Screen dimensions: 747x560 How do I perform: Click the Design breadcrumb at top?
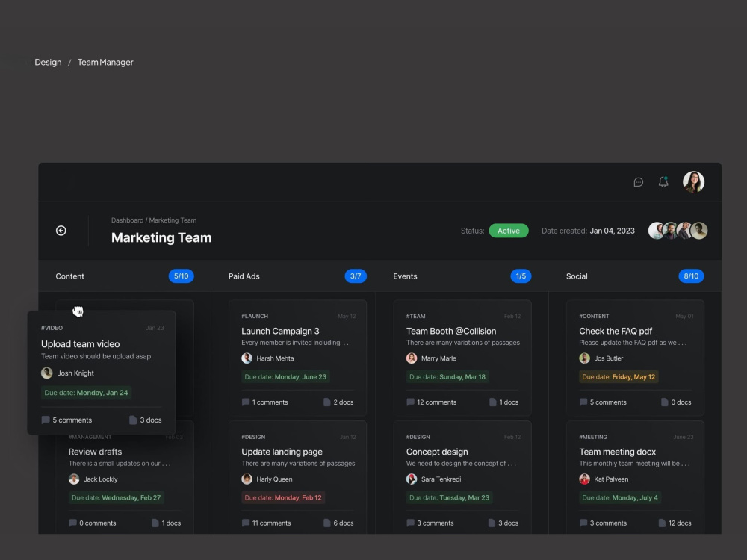[x=48, y=63]
